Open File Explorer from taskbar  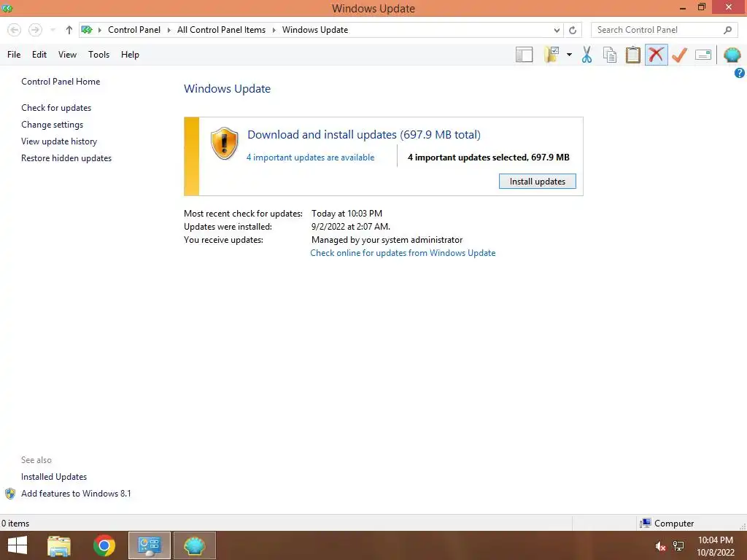coord(59,545)
